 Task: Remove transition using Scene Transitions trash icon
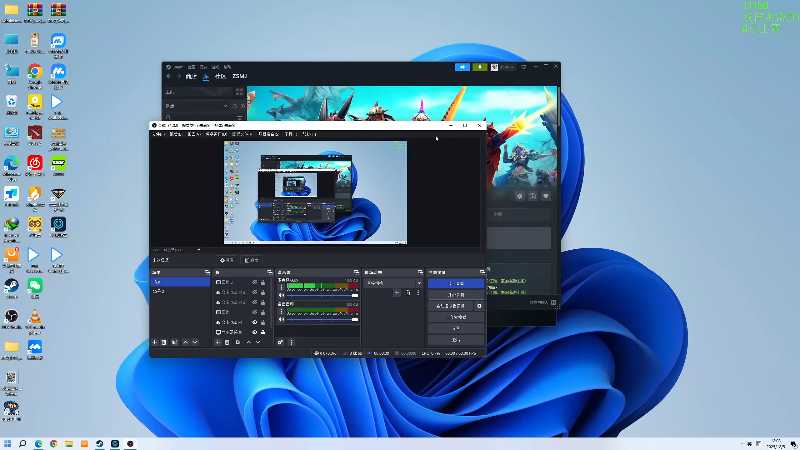(x=408, y=293)
